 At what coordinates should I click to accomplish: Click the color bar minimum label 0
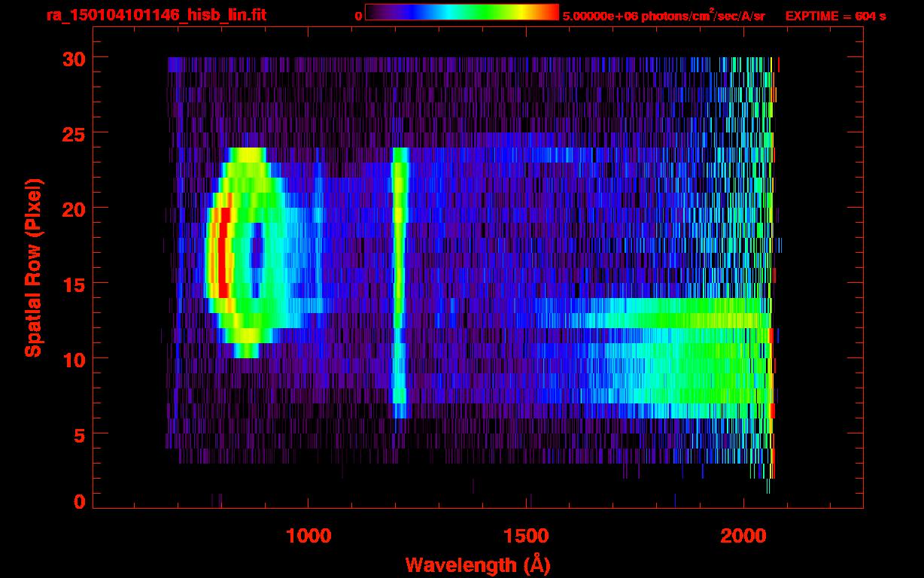pos(358,16)
